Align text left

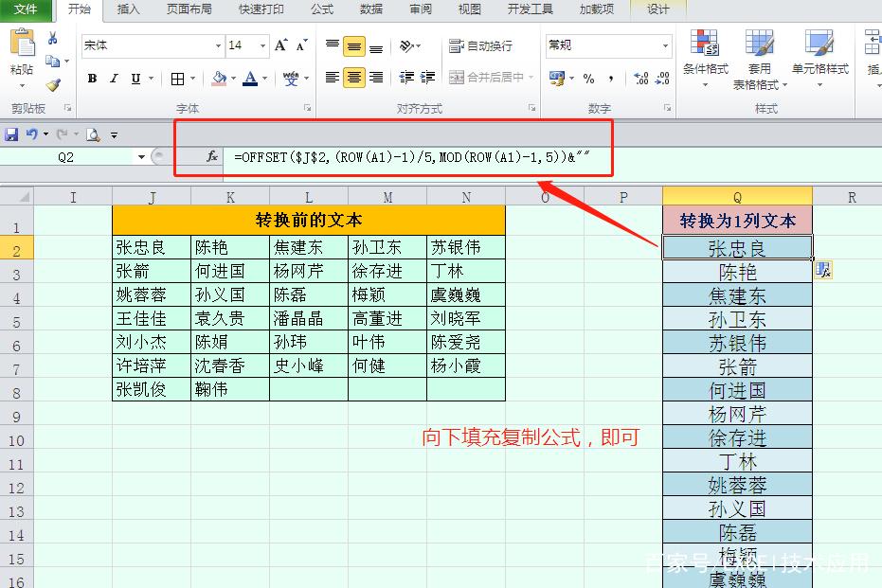coord(333,78)
